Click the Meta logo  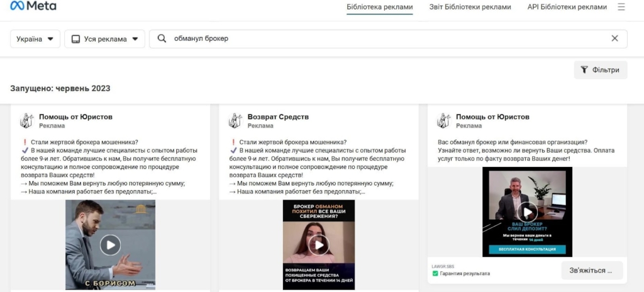pos(33,6)
